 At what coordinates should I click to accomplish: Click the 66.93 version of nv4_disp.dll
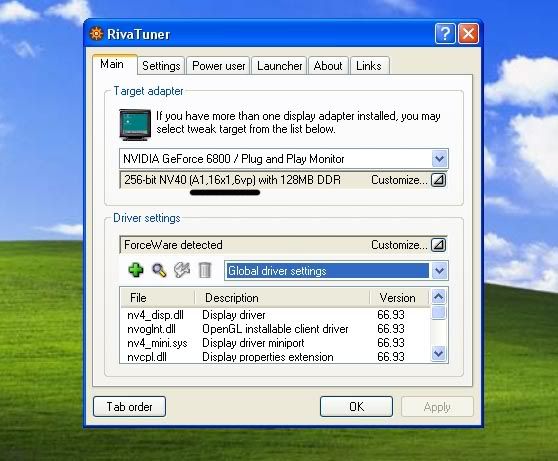(x=391, y=315)
